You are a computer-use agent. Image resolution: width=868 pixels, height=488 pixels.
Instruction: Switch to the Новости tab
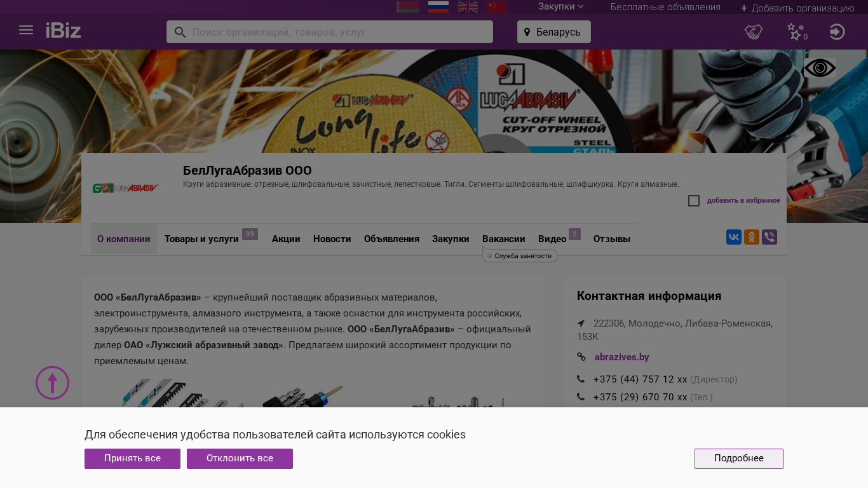pos(332,239)
